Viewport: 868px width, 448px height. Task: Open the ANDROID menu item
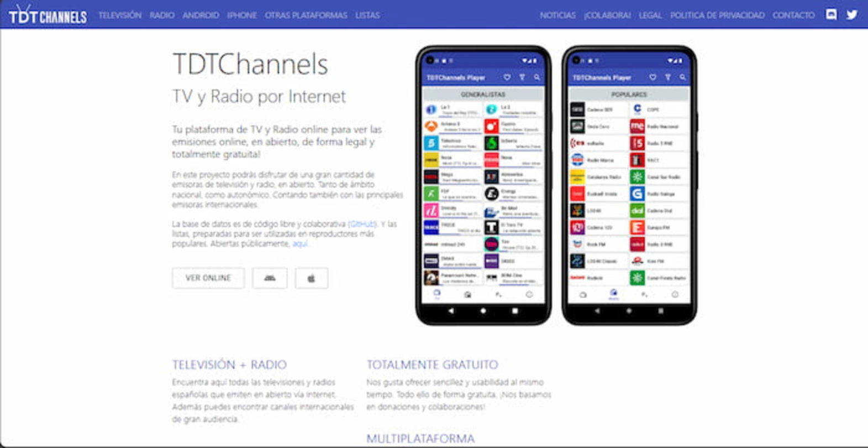point(201,15)
